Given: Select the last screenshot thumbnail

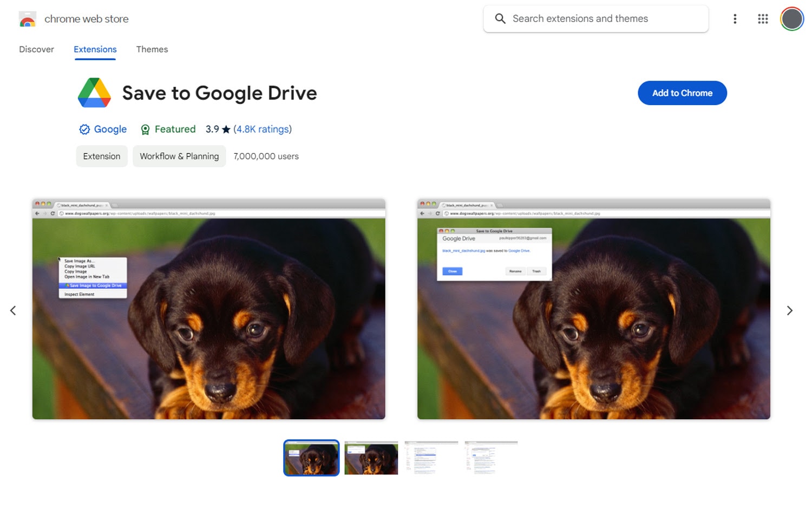Looking at the screenshot, I should 490,458.
